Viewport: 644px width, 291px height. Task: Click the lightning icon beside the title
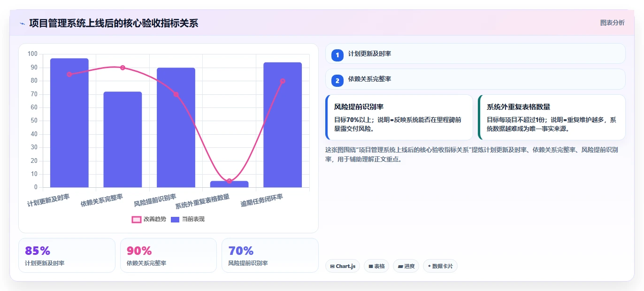click(22, 23)
